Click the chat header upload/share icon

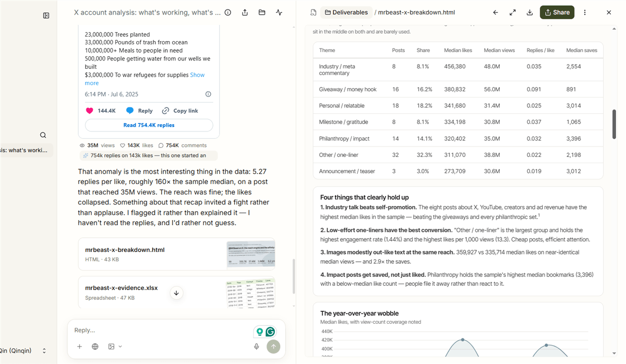click(x=245, y=13)
